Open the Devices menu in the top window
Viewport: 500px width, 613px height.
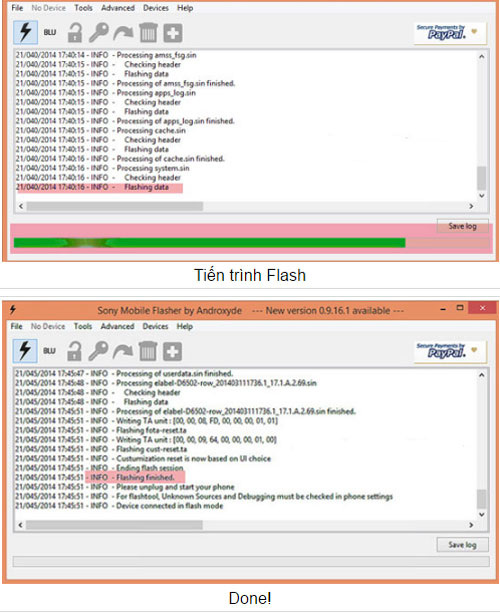[156, 8]
